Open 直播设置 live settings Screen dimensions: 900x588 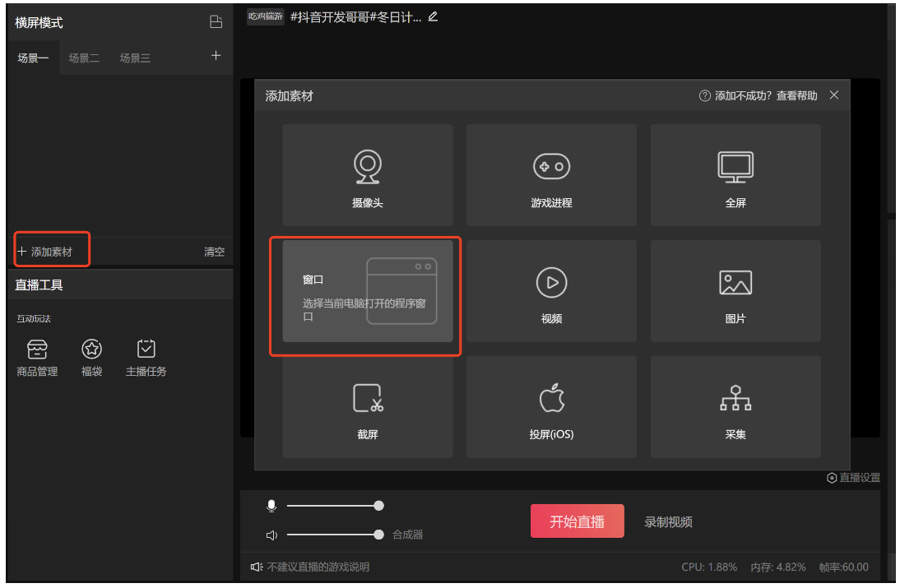853,478
